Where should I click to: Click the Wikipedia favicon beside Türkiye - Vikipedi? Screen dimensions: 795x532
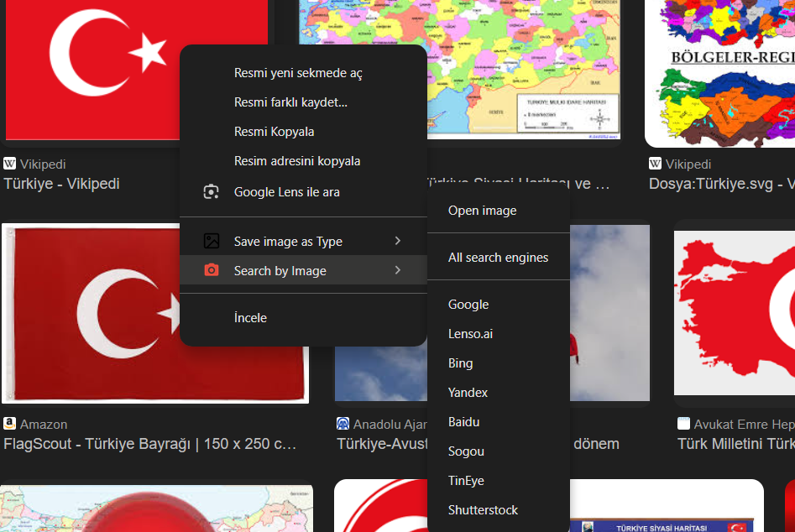click(x=9, y=164)
